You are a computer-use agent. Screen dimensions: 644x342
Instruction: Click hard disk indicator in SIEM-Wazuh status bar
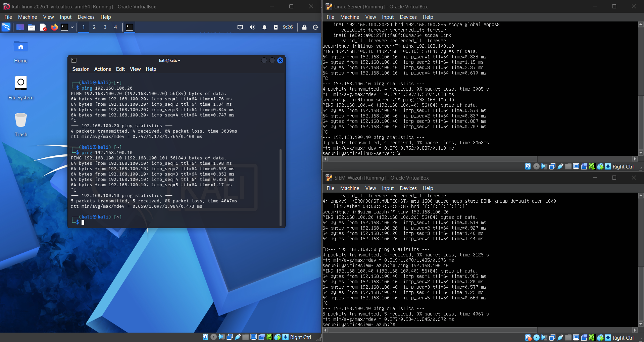(528, 338)
